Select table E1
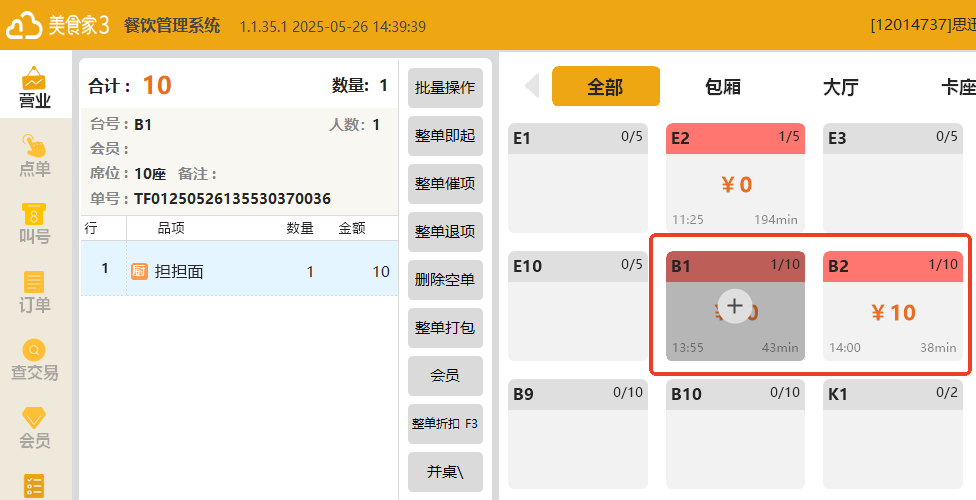The image size is (976, 500). click(x=578, y=177)
